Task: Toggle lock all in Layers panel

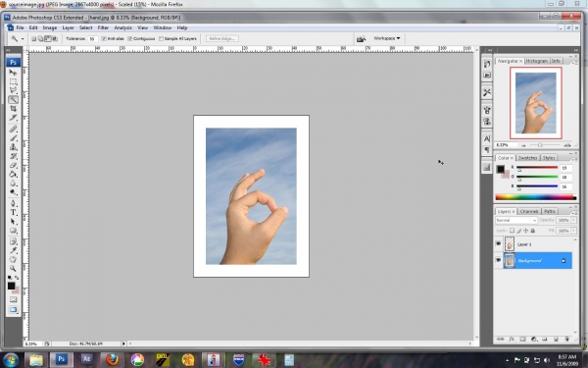Action: click(x=533, y=231)
